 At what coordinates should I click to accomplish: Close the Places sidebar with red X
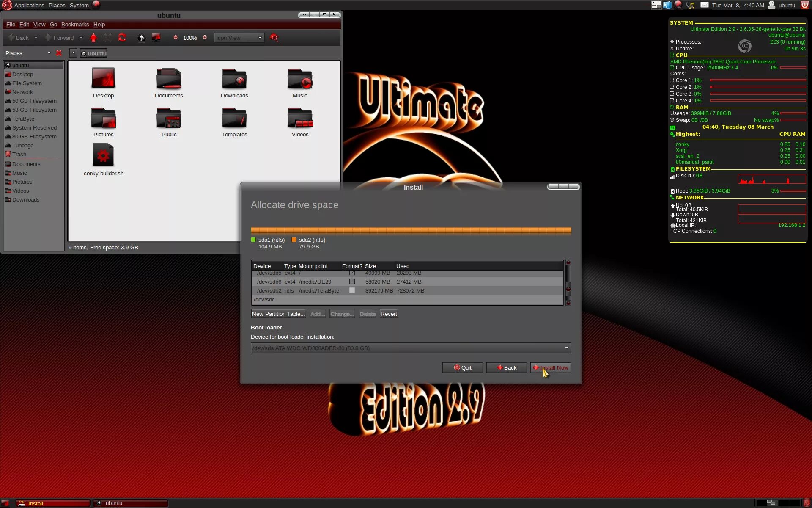[59, 53]
